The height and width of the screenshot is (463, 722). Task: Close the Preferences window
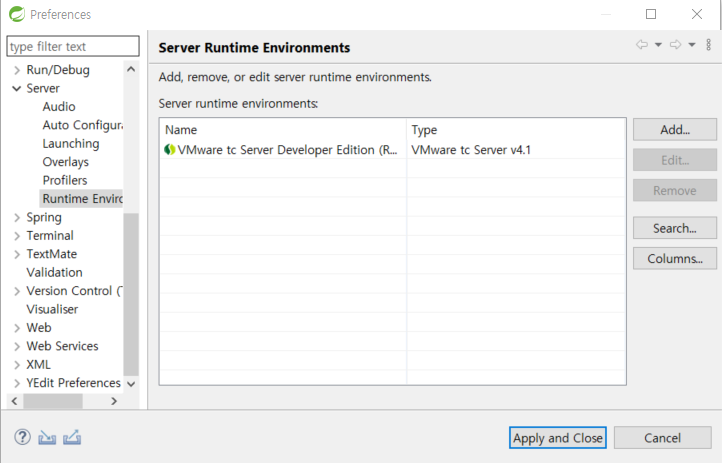pyautogui.click(x=697, y=14)
